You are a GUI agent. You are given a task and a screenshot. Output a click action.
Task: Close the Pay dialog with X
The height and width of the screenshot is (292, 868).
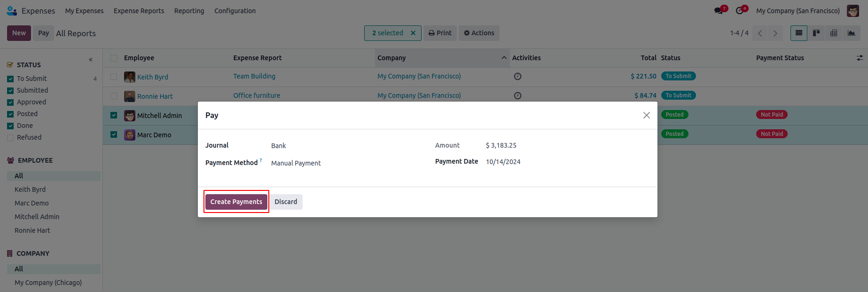(x=647, y=115)
